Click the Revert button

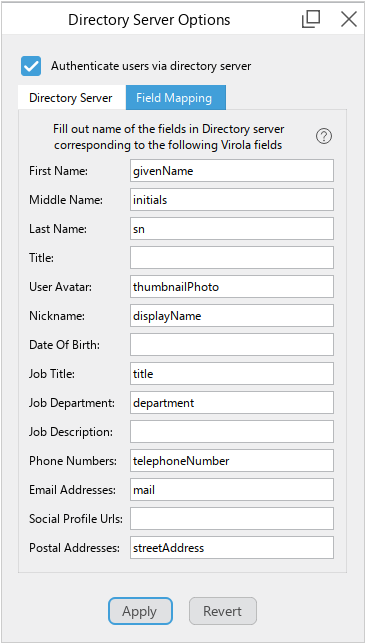223,611
